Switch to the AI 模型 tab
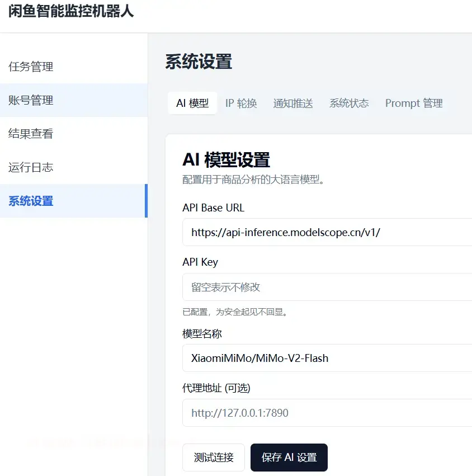472x476 pixels. [x=192, y=103]
